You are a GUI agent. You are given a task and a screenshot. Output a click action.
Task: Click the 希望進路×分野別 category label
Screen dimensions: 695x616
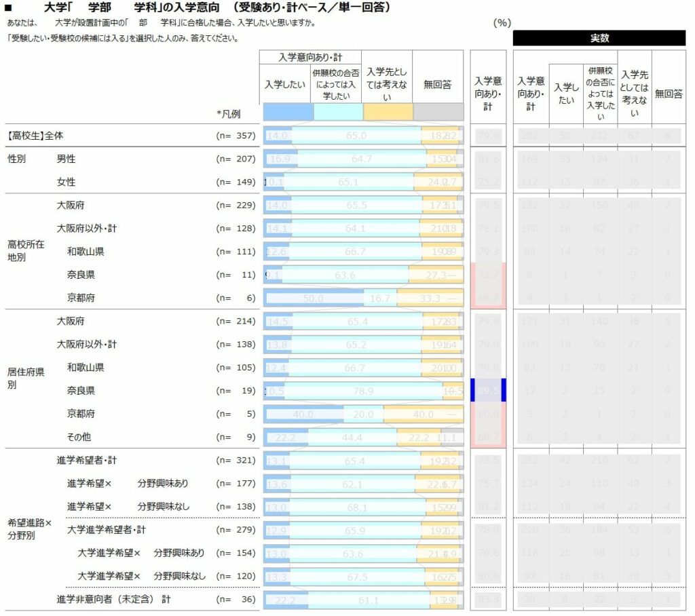pyautogui.click(x=29, y=528)
